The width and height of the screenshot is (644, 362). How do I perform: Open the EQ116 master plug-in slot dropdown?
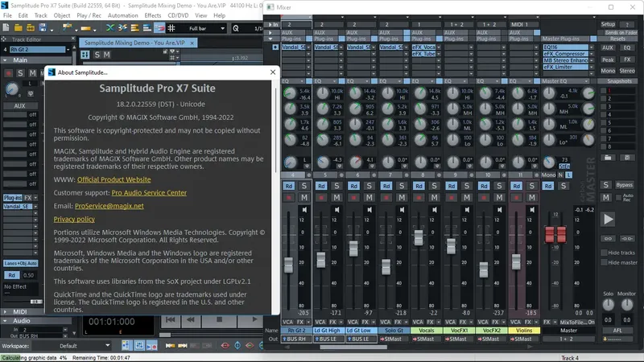[592, 47]
